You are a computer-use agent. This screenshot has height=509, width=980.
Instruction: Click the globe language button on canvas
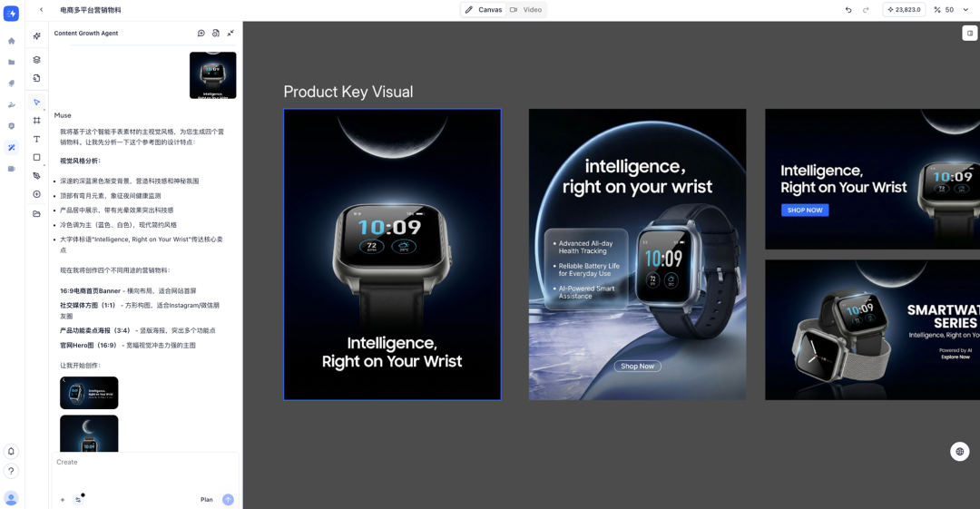click(959, 452)
